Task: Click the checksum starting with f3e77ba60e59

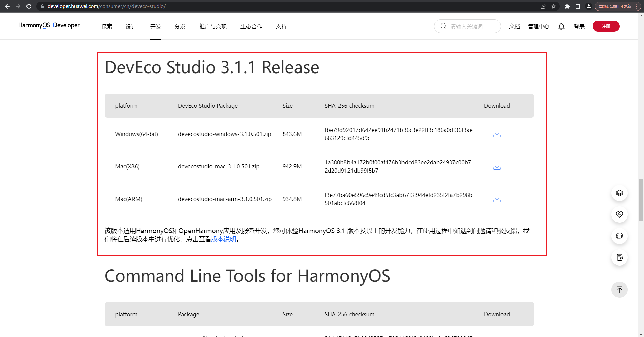Action: pyautogui.click(x=398, y=199)
